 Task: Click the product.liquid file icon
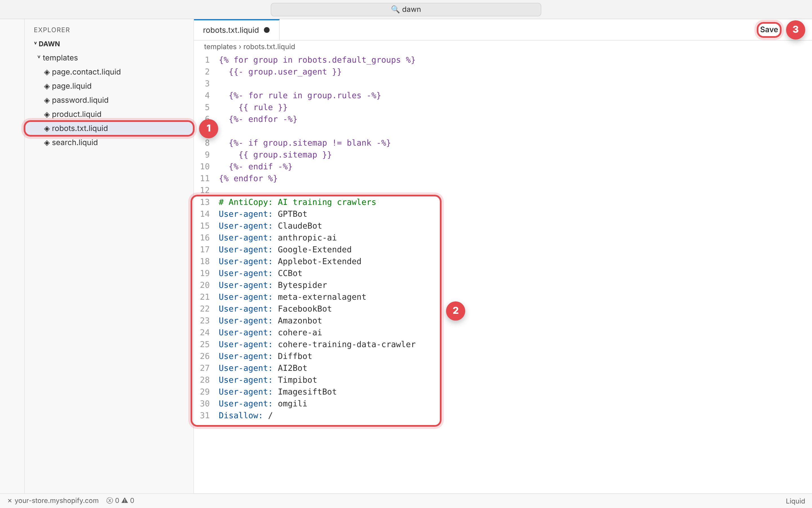pyautogui.click(x=47, y=115)
